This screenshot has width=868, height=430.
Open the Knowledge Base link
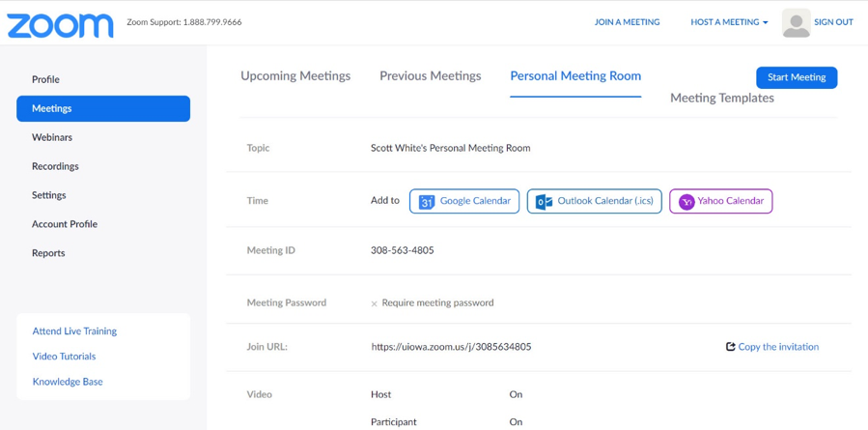coord(68,382)
